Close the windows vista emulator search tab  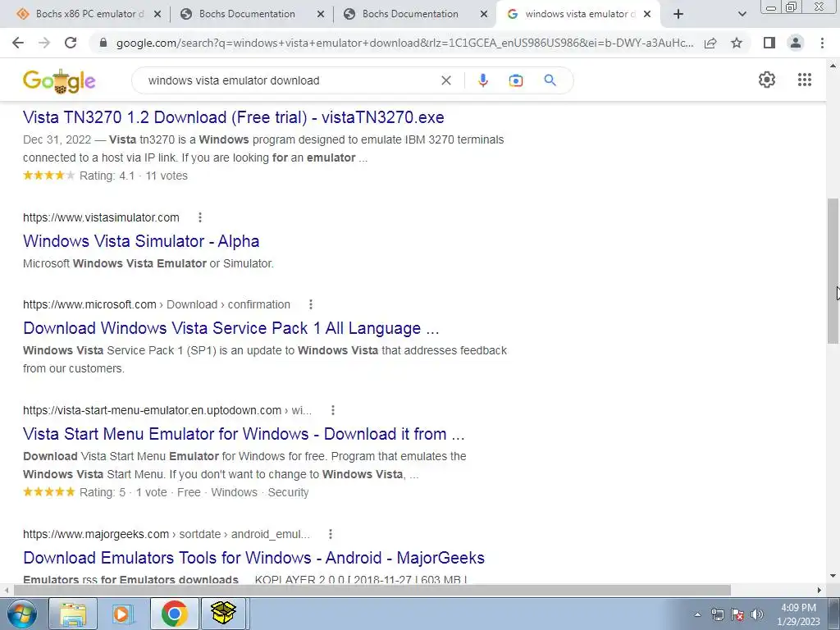[647, 14]
